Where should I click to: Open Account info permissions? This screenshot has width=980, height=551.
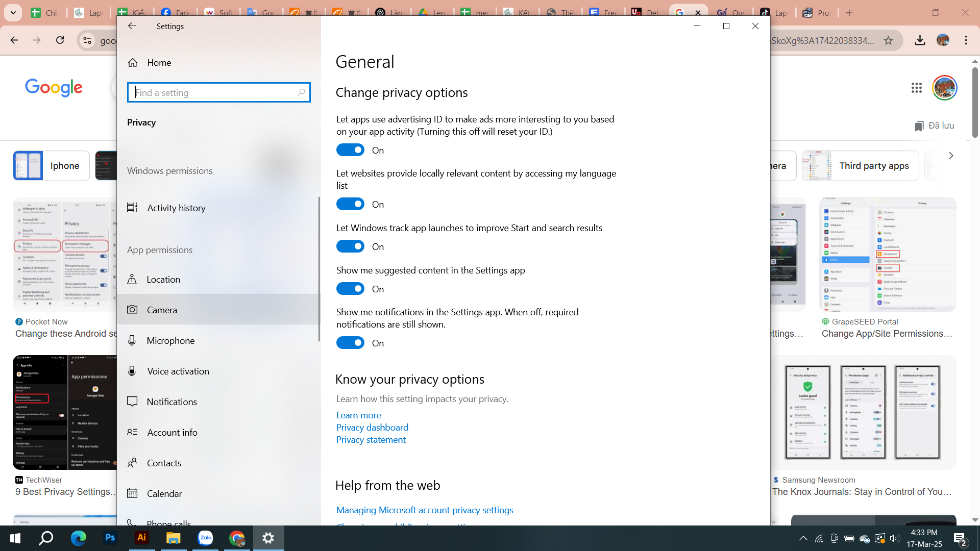click(172, 433)
